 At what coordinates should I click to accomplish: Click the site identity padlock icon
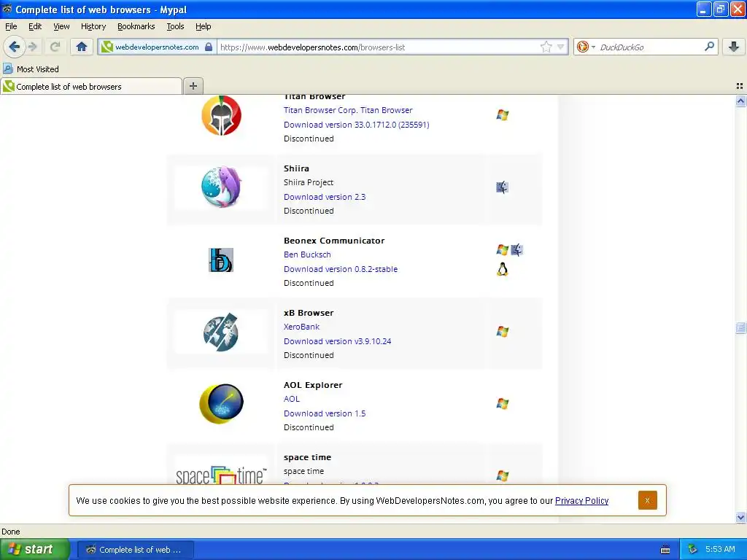pos(209,47)
